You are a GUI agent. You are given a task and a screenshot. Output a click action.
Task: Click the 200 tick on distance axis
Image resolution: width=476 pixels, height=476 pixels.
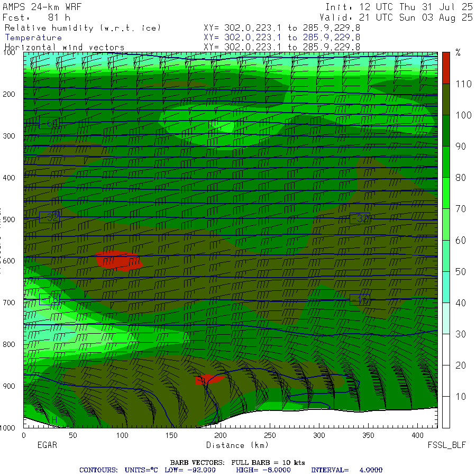pos(221,435)
